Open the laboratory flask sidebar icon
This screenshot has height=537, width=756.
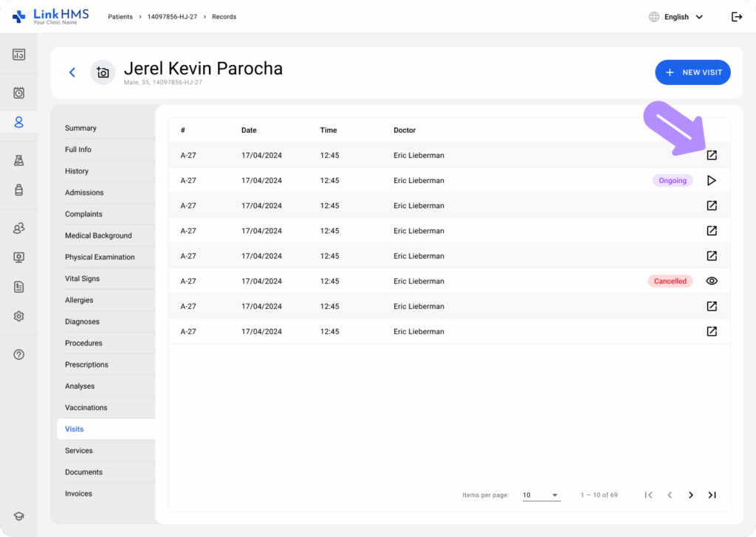pos(19,161)
